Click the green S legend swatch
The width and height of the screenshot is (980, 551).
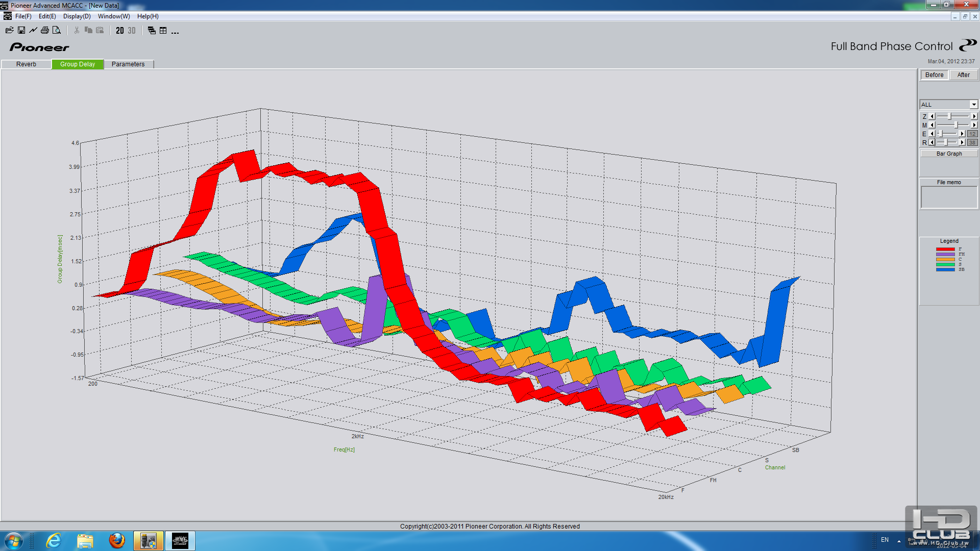coord(945,264)
